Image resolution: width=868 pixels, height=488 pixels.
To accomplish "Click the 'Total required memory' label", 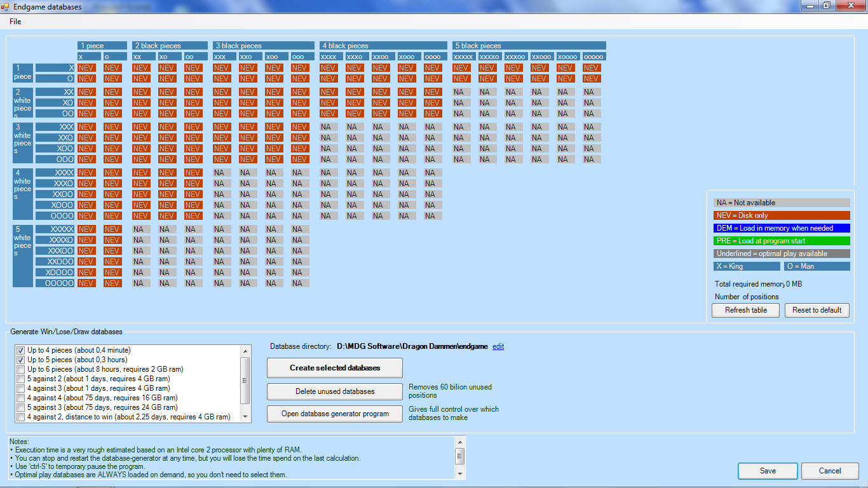I will 750,284.
